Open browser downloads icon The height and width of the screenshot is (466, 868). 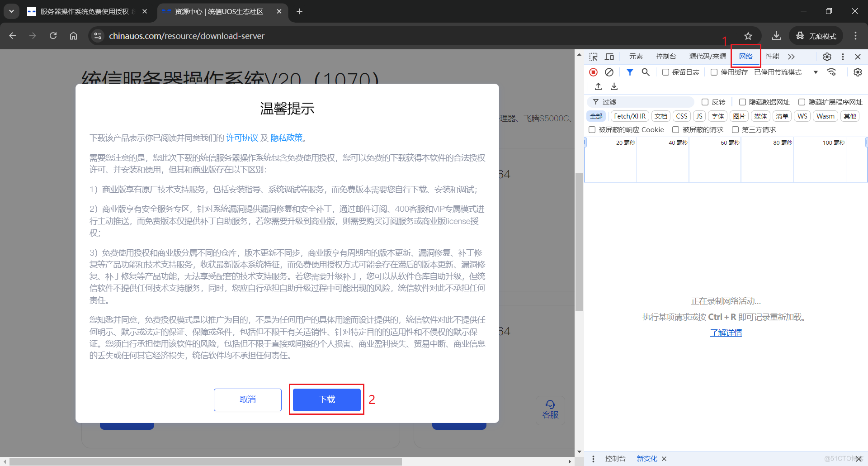pos(776,36)
